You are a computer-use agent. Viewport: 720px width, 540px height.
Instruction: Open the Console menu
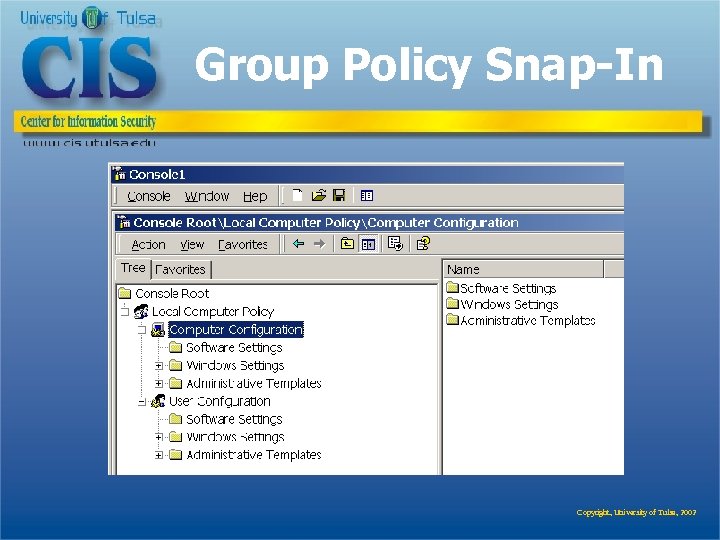[149, 197]
